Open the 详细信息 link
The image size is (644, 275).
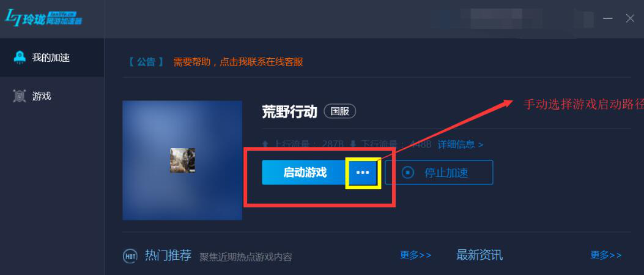(x=460, y=145)
